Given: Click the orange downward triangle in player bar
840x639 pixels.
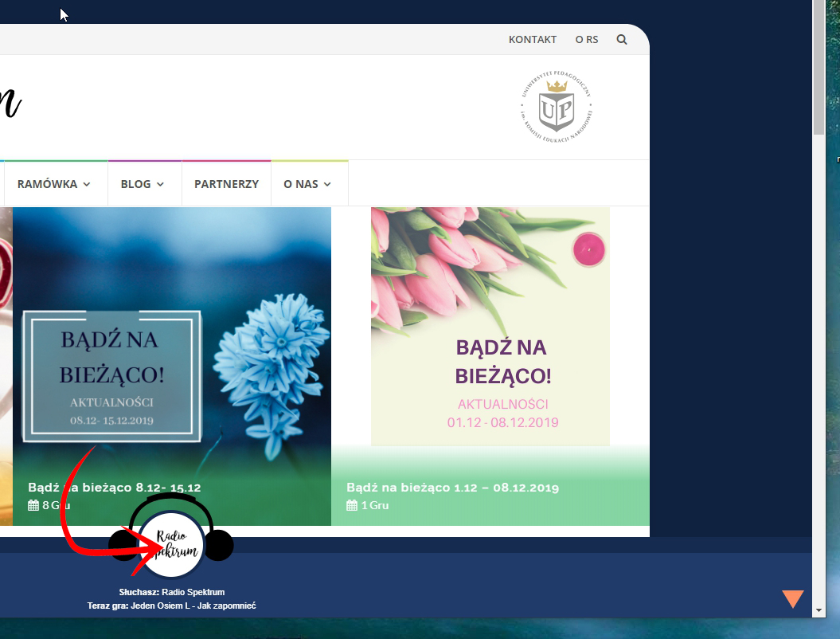Looking at the screenshot, I should point(792,599).
